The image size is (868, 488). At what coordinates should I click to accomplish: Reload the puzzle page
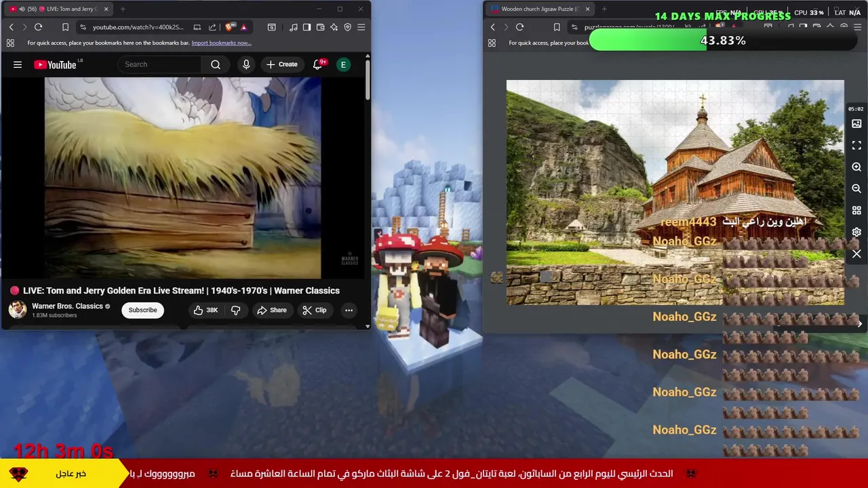point(519,27)
